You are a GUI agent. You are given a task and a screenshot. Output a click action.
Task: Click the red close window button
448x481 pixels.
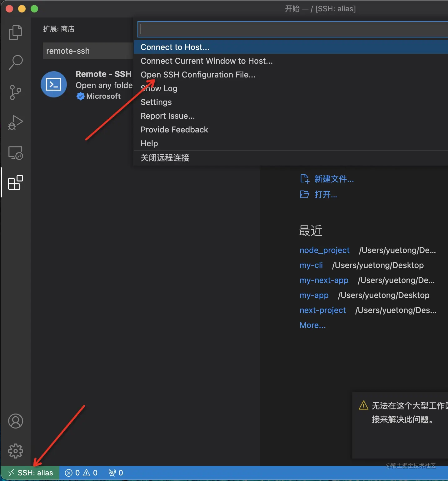click(9, 9)
